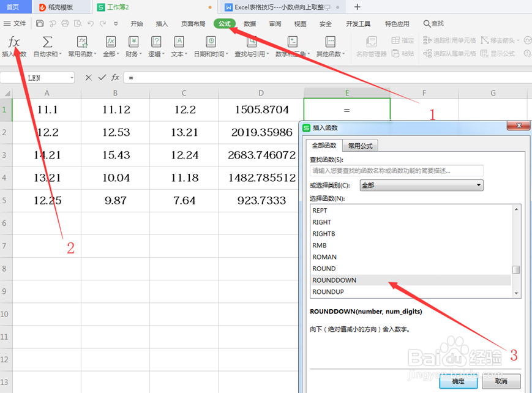Image resolution: width=532 pixels, height=393 pixels.
Task: Open the 逻辑 logical functions icon
Action: [156, 42]
